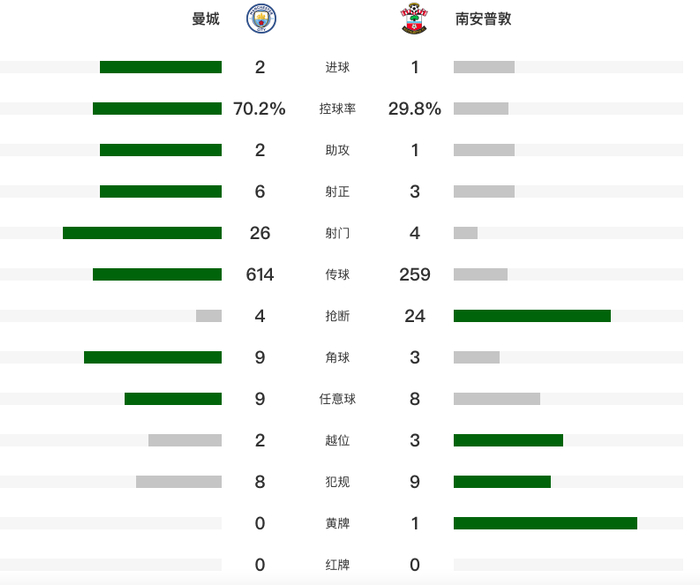
Task: Click Southampton's 29.8% possession value
Action: (415, 109)
